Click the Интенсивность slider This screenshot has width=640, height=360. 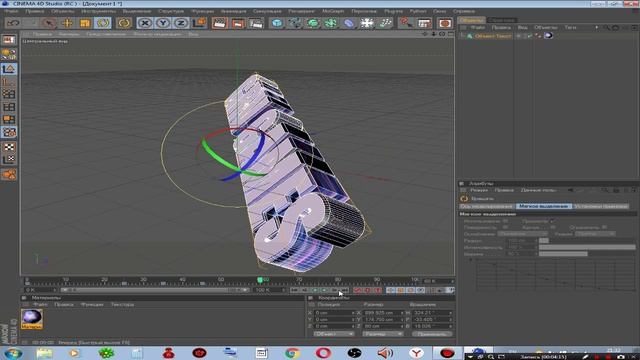[587, 247]
